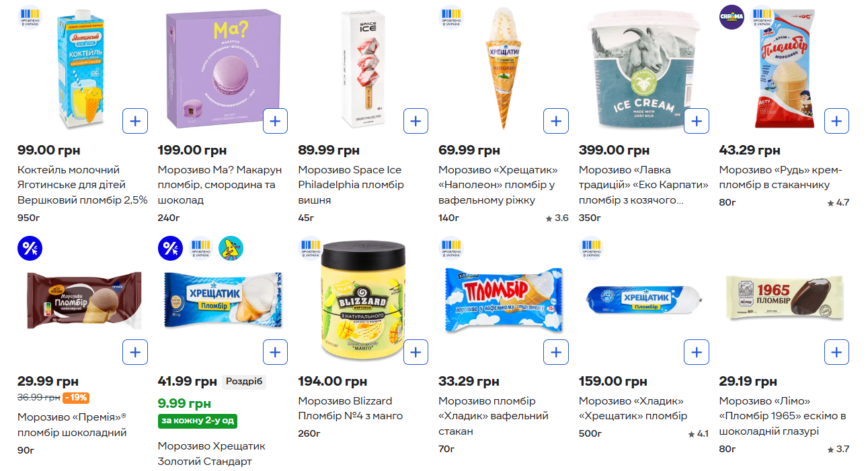Add Ma? Макарун ice cream to cart
Image resolution: width=868 pixels, height=471 pixels.
(x=275, y=121)
